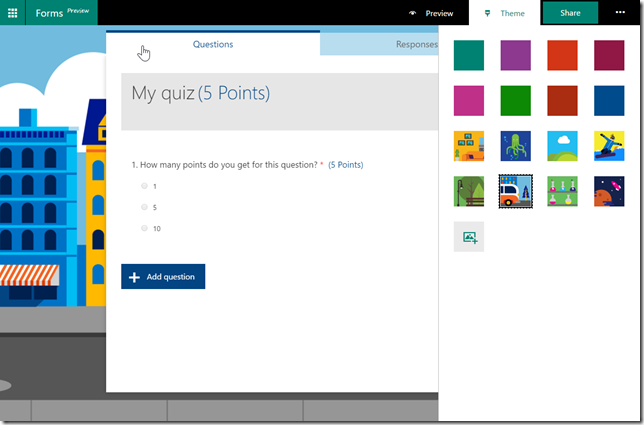Choose the yellow living room theme image
The width and height of the screenshot is (644, 425).
coord(469,146)
